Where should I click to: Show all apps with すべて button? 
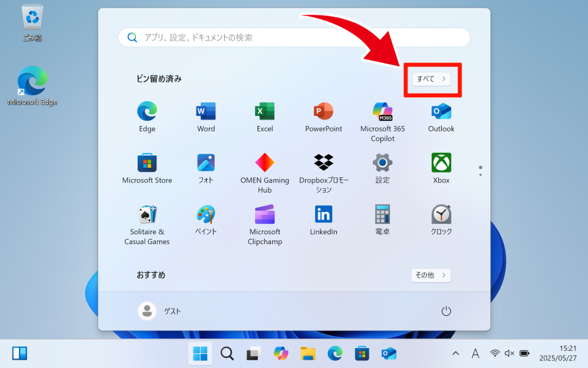[431, 79]
